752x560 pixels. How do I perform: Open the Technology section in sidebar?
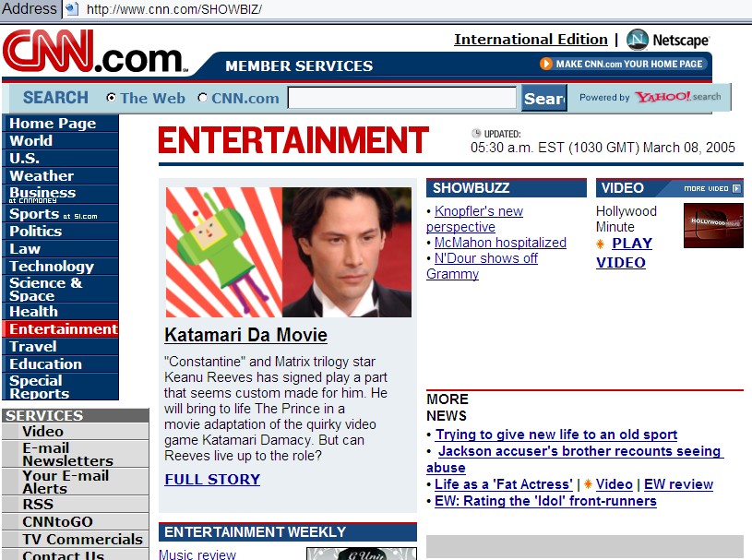(52, 267)
